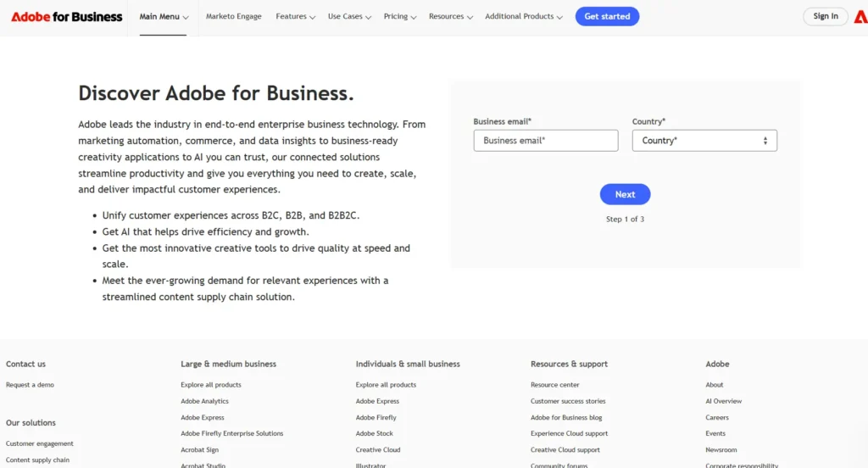The height and width of the screenshot is (468, 868).
Task: Open the Features dropdown menu
Action: 296,17
